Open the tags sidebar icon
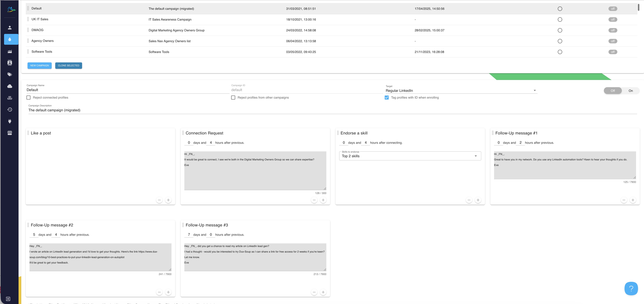This screenshot has height=304, width=644. pyautogui.click(x=10, y=74)
